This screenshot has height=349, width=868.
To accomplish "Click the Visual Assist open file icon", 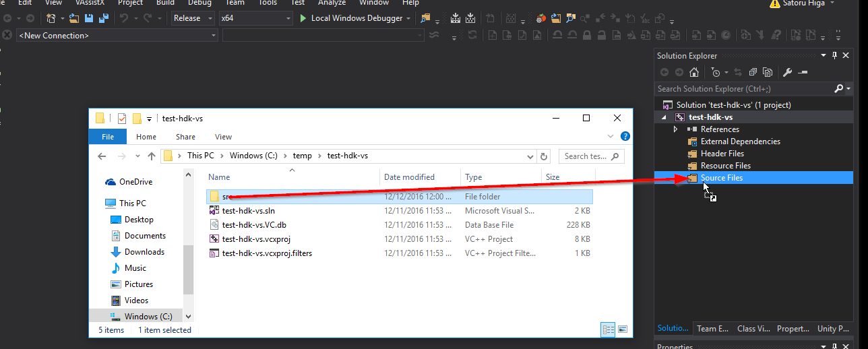I will 556,18.
